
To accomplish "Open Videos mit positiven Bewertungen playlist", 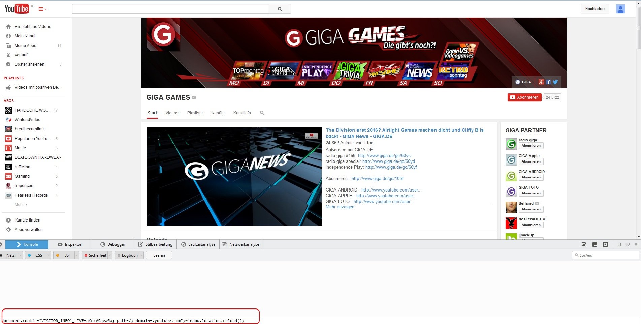I will (37, 87).
